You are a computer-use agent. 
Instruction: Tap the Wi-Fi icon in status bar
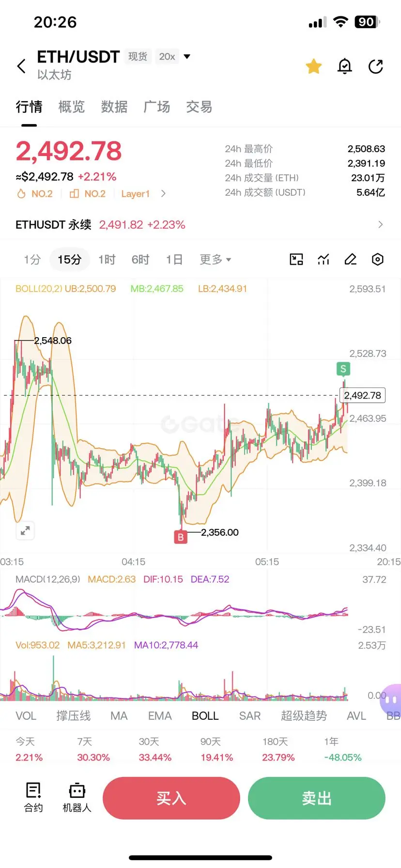pyautogui.click(x=341, y=22)
